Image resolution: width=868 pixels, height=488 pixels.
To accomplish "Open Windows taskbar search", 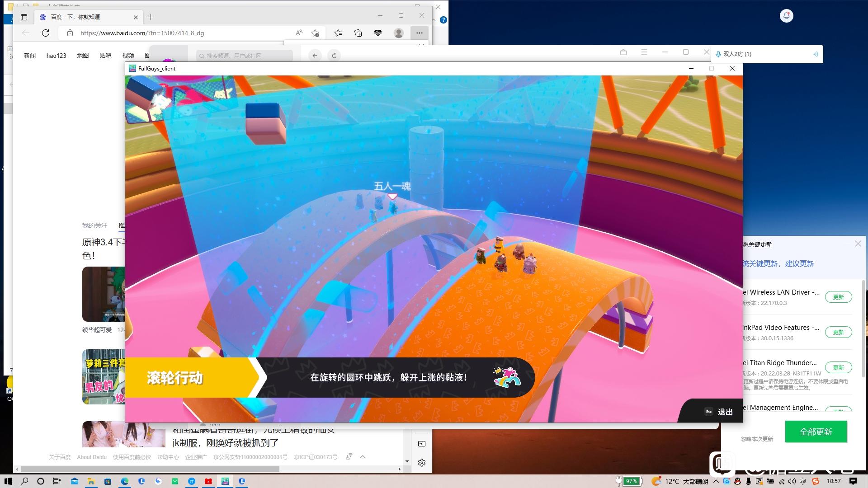I will (x=24, y=481).
